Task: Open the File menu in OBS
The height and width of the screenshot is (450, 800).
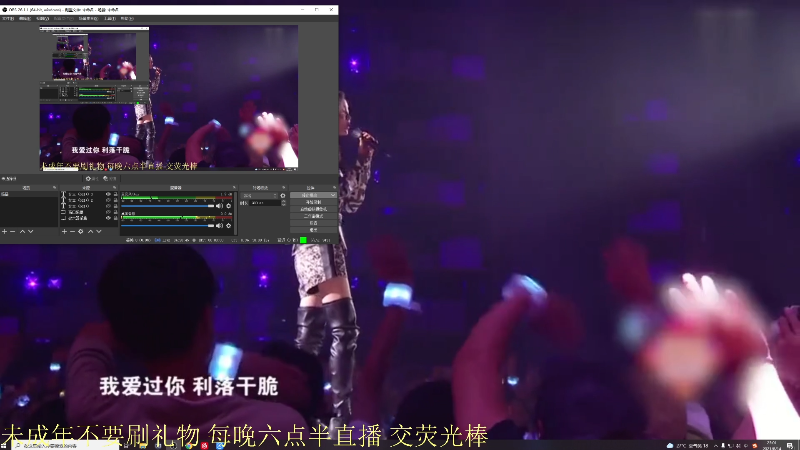Action: 8,18
